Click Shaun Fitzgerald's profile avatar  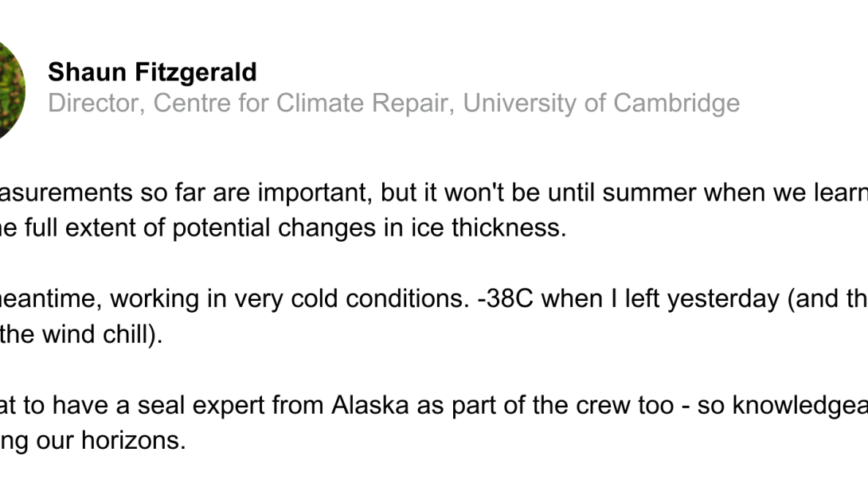pyautogui.click(x=10, y=89)
